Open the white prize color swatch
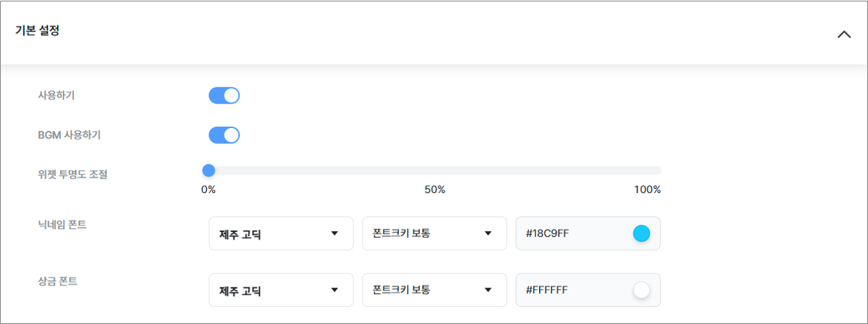Image resolution: width=868 pixels, height=324 pixels. tap(641, 290)
